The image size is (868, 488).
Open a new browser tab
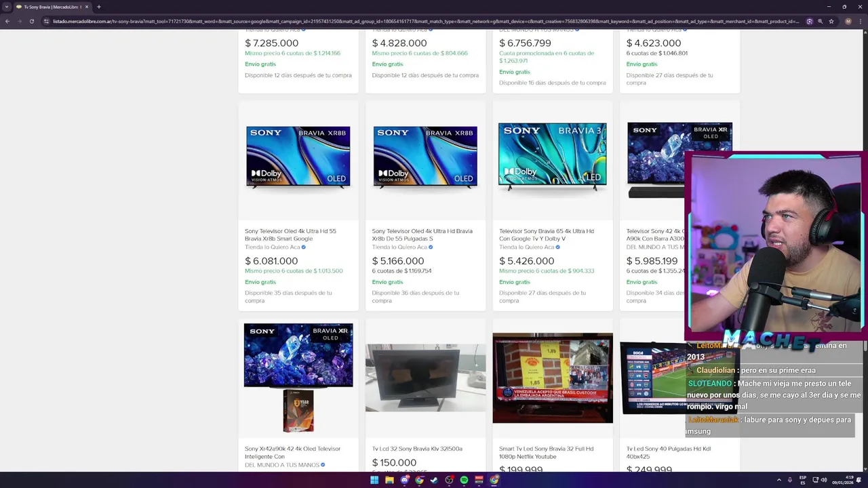point(98,7)
